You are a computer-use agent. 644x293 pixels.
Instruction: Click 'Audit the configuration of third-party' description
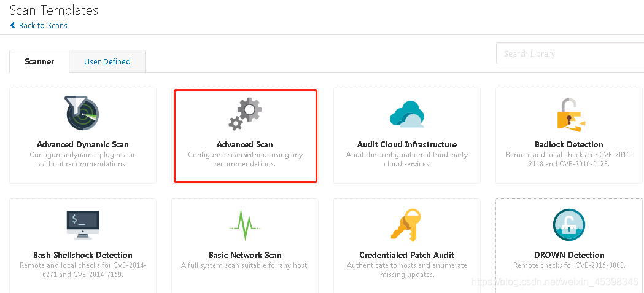[407, 155]
